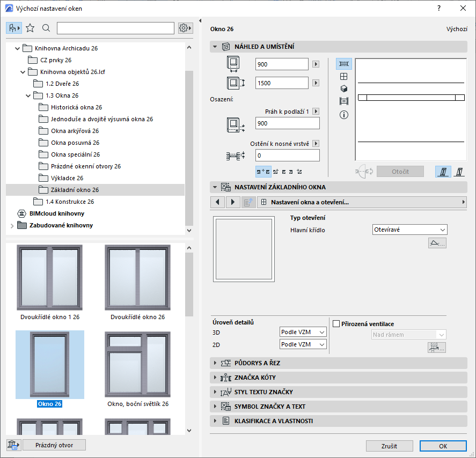Open the window information (i) icon

344,115
